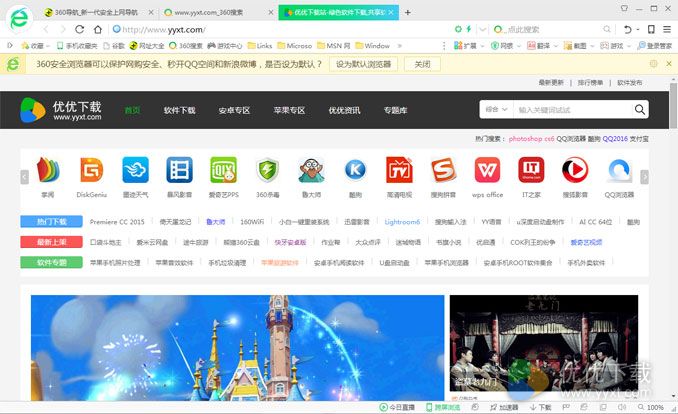Select the 软件下载 nav menu item
Viewport: 678px width, 414px height.
(179, 110)
